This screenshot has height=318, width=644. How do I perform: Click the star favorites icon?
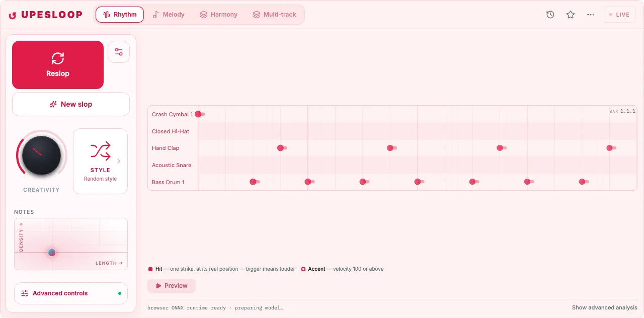[x=571, y=15]
